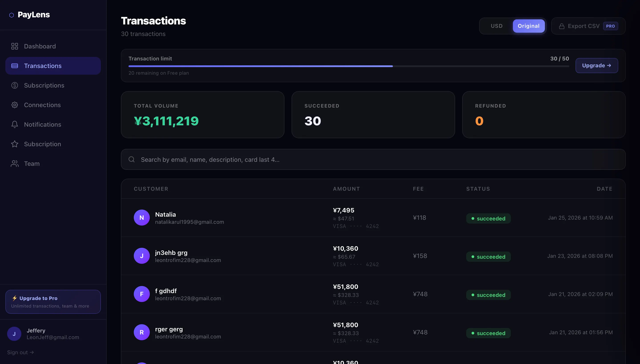This screenshot has height=364, width=640.
Task: Click the search magnifier icon
Action: pyautogui.click(x=132, y=160)
